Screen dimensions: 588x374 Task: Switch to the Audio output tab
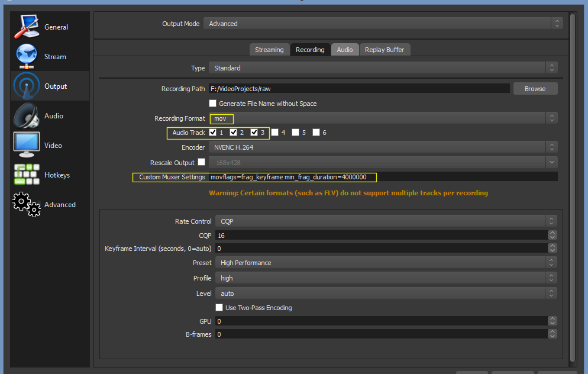[345, 50]
